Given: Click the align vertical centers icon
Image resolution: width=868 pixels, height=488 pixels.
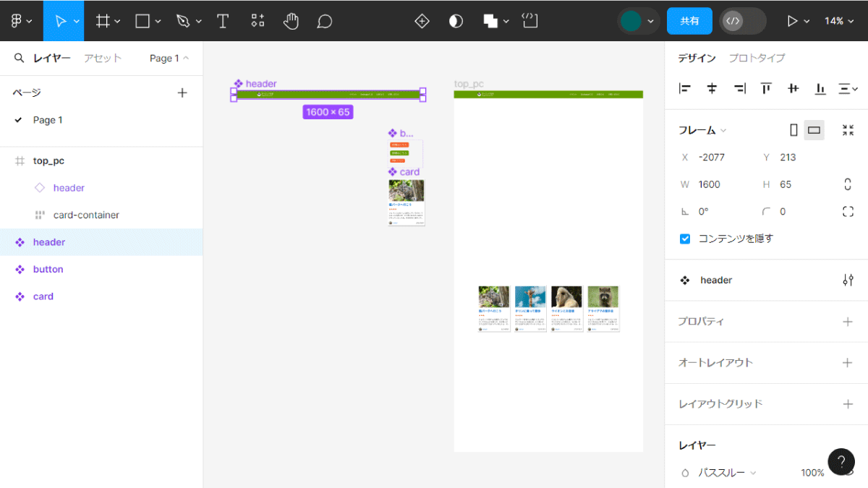Looking at the screenshot, I should (793, 89).
